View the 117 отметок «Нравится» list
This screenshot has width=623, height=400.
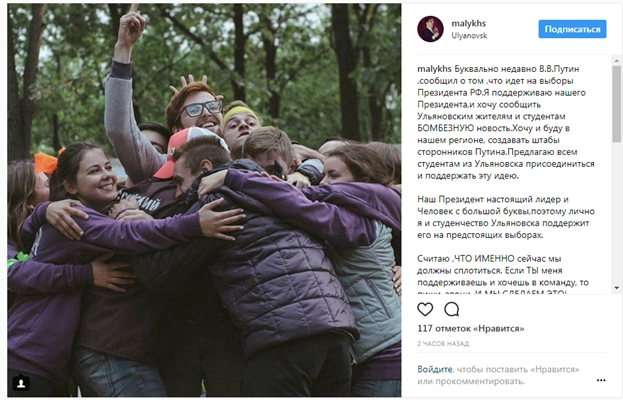[x=470, y=329]
